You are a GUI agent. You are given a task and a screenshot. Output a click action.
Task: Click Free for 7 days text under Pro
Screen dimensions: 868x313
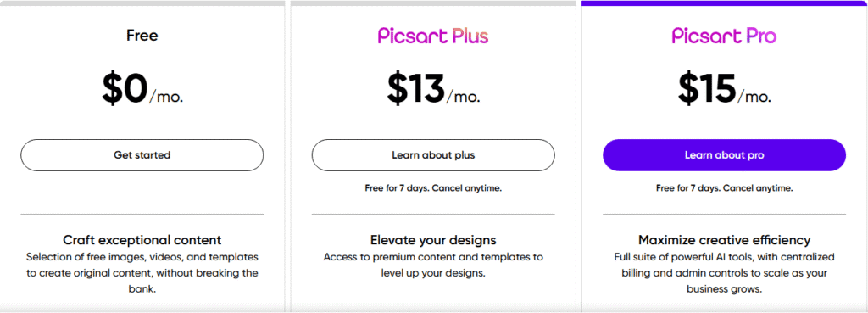[x=725, y=188]
